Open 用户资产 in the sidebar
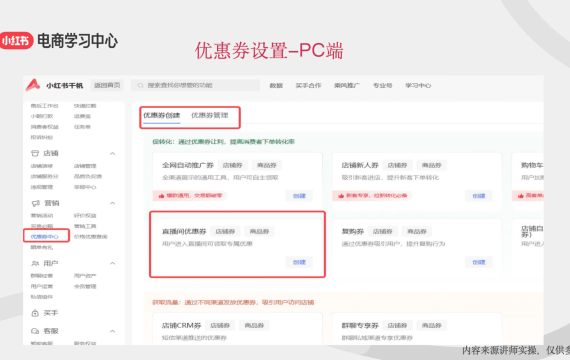Screen dimensions: 570x360 point(85,276)
